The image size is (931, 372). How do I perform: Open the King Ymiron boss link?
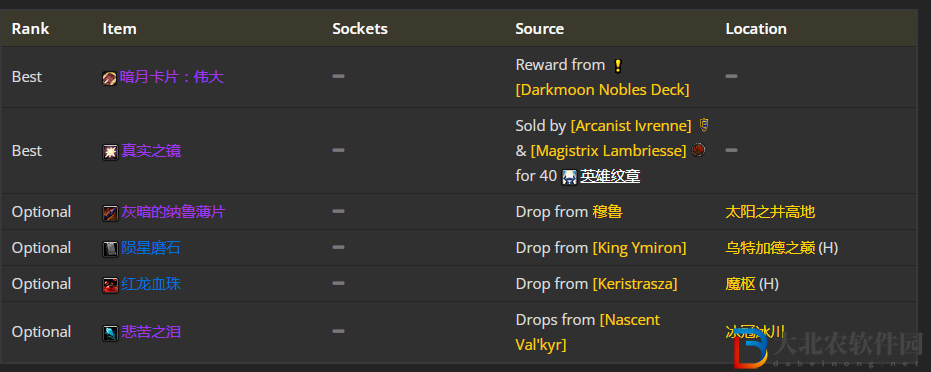639,248
